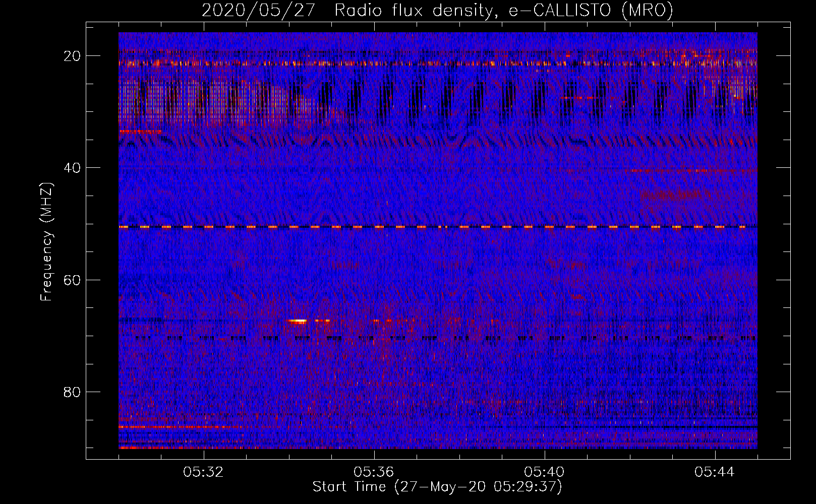Viewport: 816px width, 504px height.
Task: Click the plot title '2020/05/27 Radio flux density'
Action: [x=437, y=10]
